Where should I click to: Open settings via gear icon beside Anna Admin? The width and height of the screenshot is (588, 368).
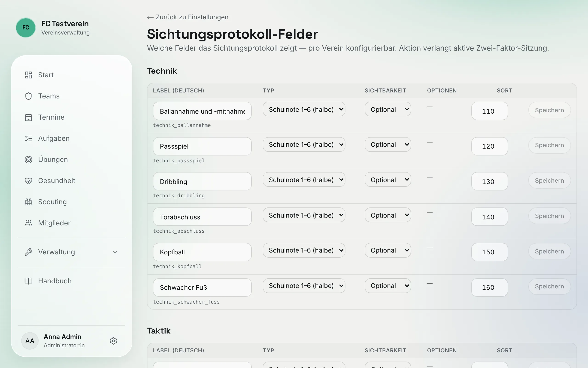(113, 341)
